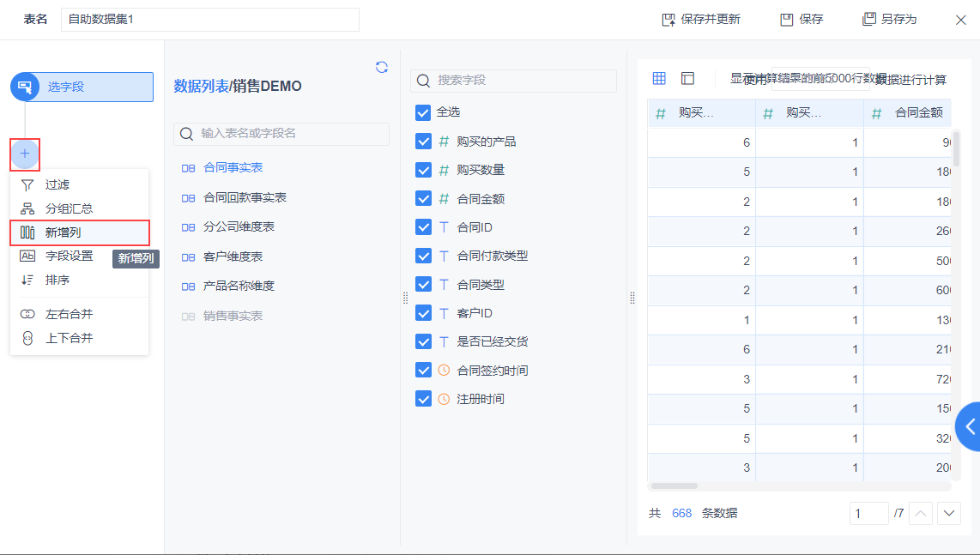The height and width of the screenshot is (555, 980).
Task: Click the 保存并更新 icon button
Action: [700, 20]
